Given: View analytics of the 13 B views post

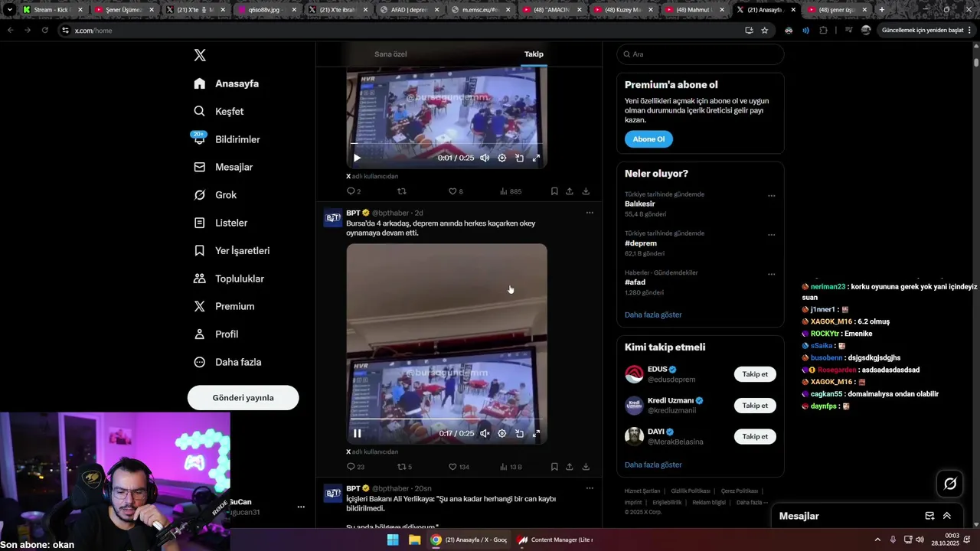Looking at the screenshot, I should (511, 467).
